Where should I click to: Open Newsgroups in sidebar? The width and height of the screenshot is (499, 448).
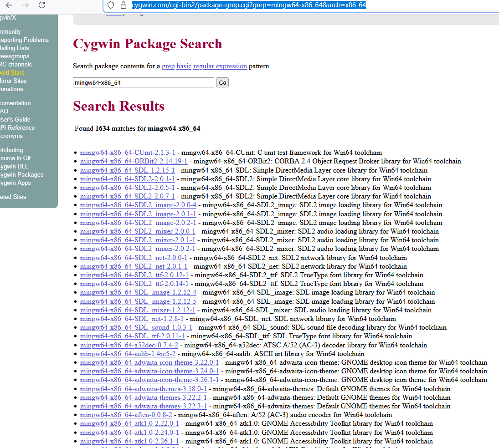click(15, 56)
